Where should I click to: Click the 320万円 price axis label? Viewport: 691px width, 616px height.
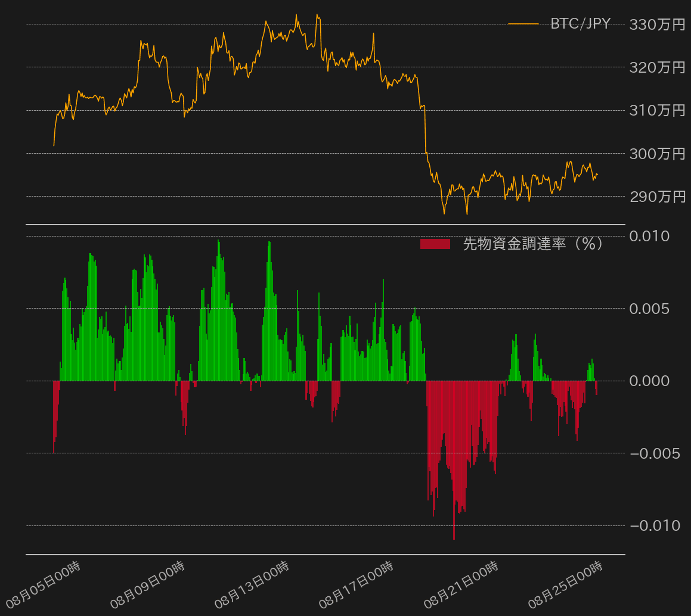(658, 67)
